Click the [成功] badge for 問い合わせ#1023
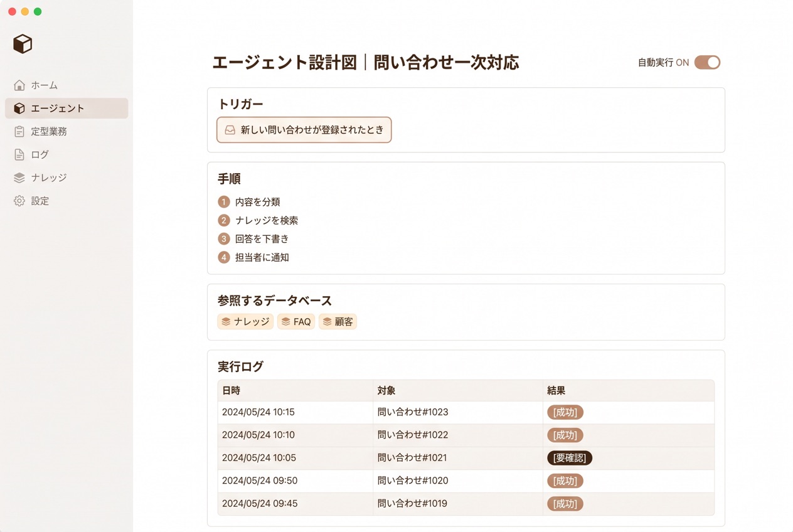The image size is (793, 532). pos(565,412)
